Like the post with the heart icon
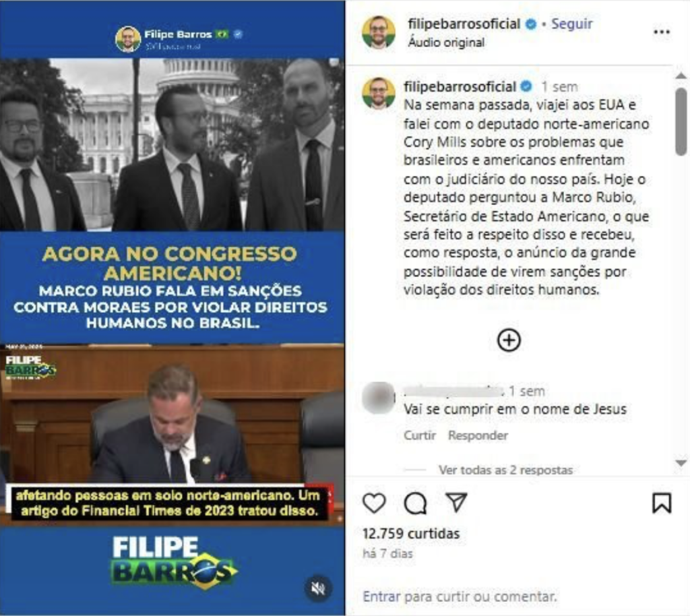 [374, 503]
